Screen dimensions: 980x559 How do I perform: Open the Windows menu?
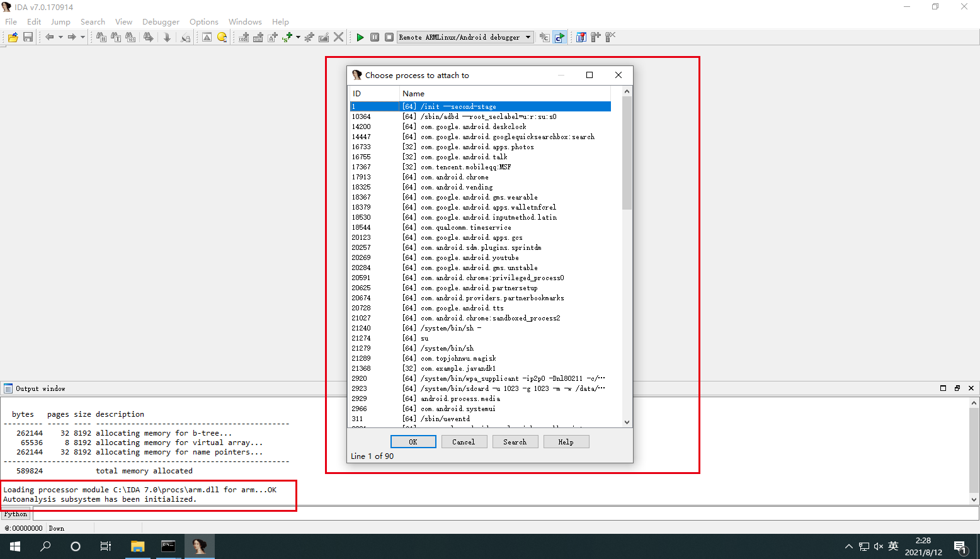coord(245,21)
